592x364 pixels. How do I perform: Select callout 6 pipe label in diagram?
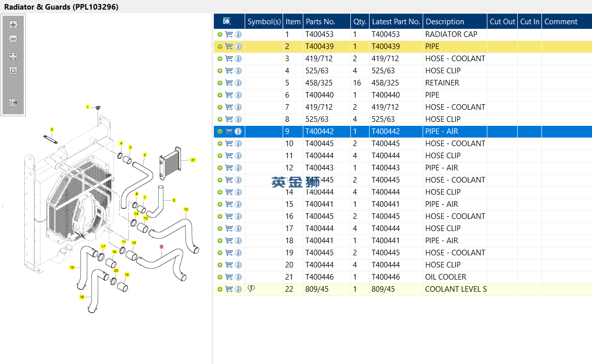[174, 200]
